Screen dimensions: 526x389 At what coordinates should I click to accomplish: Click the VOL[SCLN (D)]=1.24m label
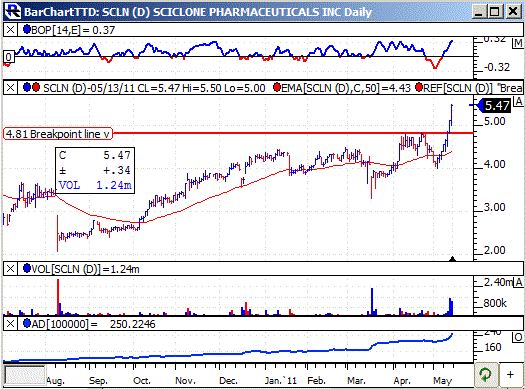tap(85, 269)
